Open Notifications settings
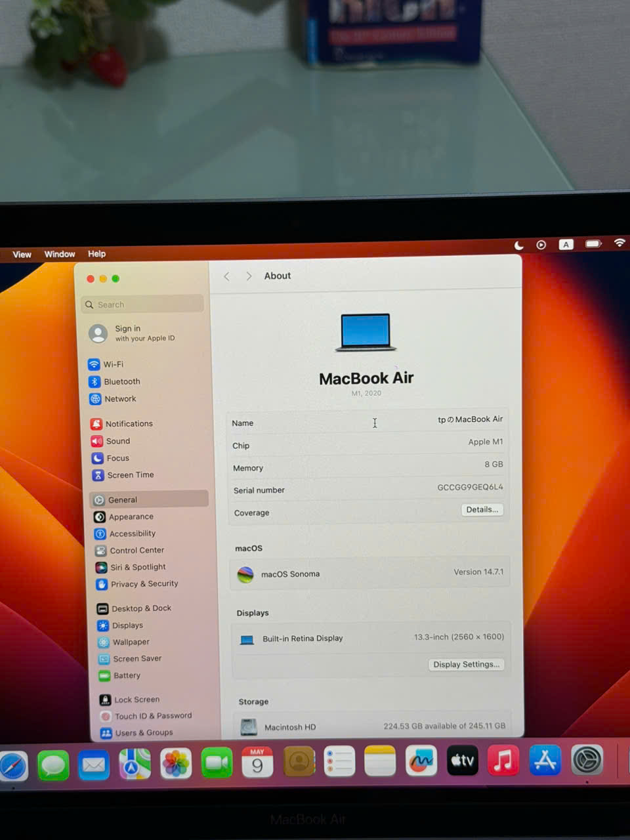 coord(121,424)
